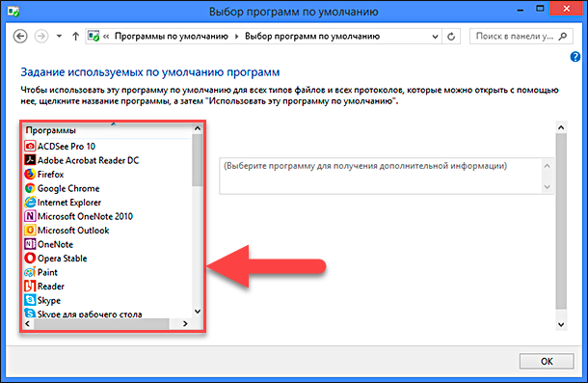Open Программы по умолчанию breadcrumb

point(172,37)
